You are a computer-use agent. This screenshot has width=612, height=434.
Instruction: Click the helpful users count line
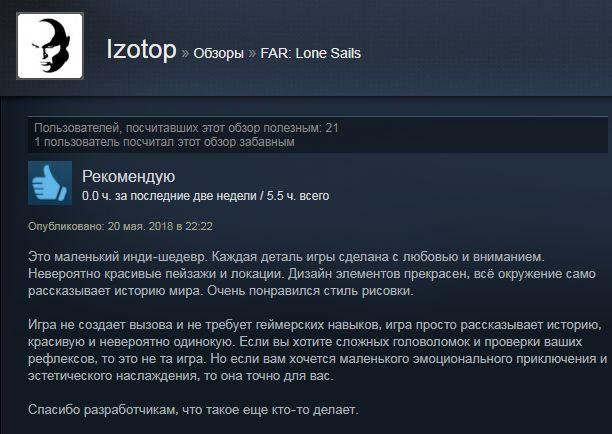(186, 128)
